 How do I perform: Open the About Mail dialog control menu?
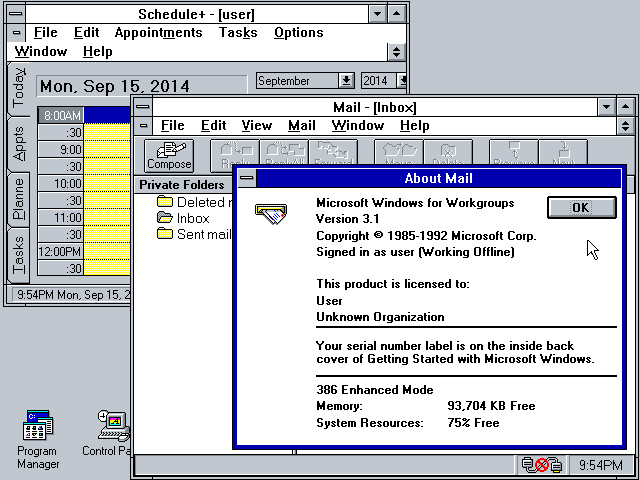[247, 178]
